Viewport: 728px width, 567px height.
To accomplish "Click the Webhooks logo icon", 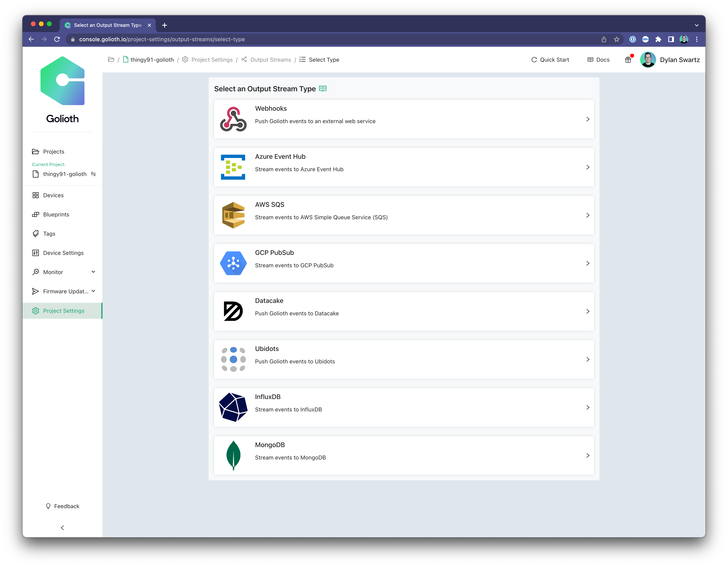I will (x=233, y=119).
